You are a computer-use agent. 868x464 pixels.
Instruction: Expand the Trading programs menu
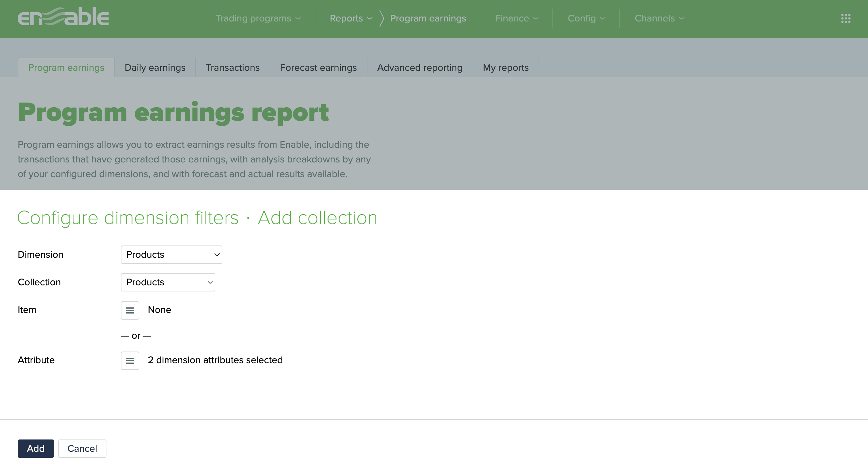click(258, 18)
